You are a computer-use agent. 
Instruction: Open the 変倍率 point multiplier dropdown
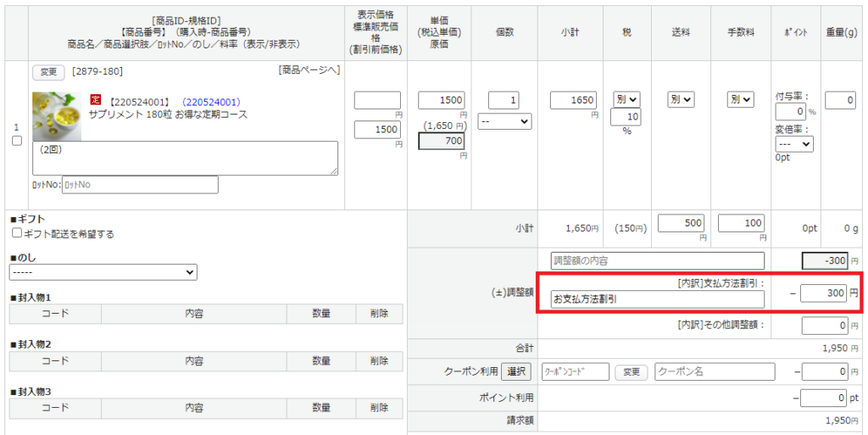pos(794,143)
